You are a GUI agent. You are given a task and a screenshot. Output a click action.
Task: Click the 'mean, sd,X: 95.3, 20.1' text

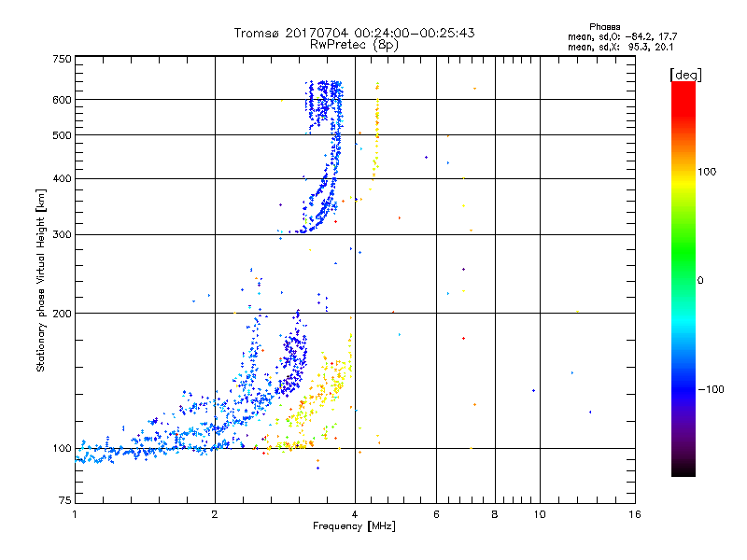click(x=620, y=47)
